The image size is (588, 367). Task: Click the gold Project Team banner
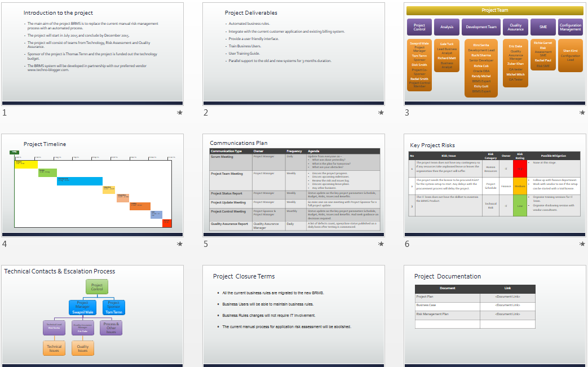coord(494,10)
